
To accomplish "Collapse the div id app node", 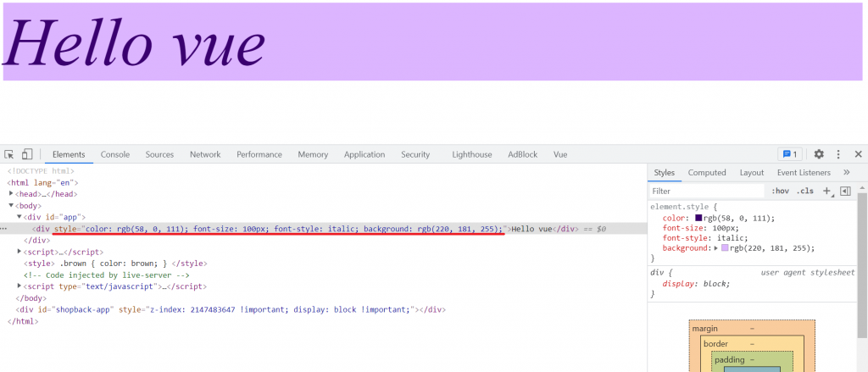I will (x=19, y=217).
